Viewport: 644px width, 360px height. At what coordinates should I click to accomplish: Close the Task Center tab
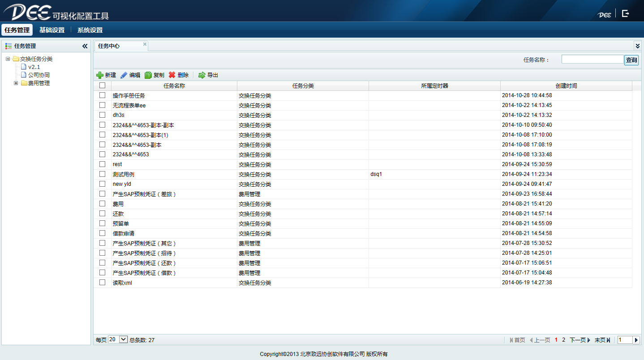pos(145,44)
